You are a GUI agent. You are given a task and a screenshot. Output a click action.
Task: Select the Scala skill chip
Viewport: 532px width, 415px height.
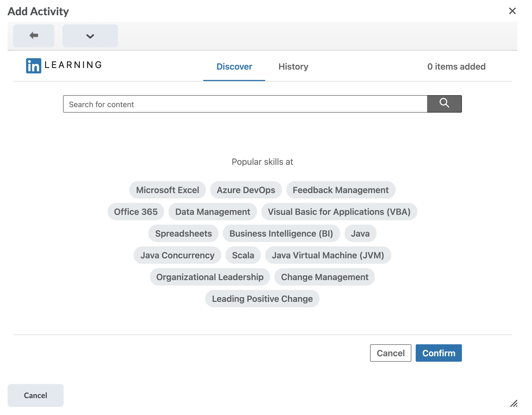coord(243,255)
